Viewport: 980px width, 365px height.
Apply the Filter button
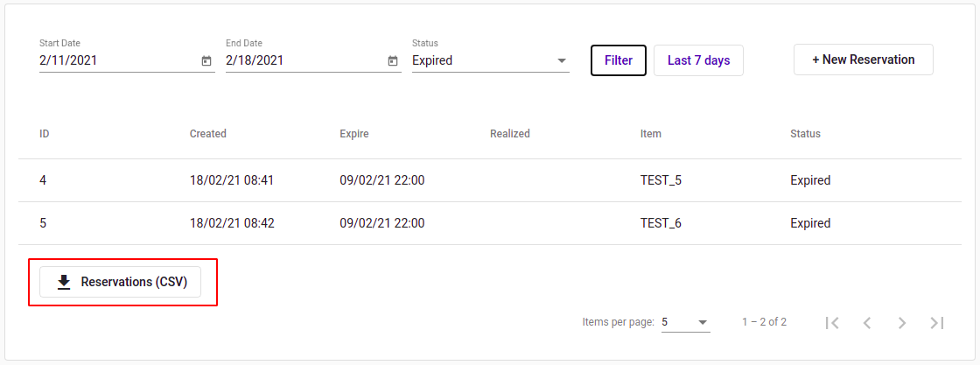pos(618,60)
